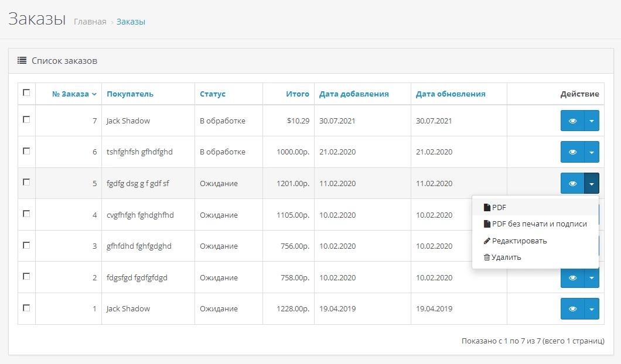Go to Главная breadcrumb link
621x364 pixels.
coord(90,22)
